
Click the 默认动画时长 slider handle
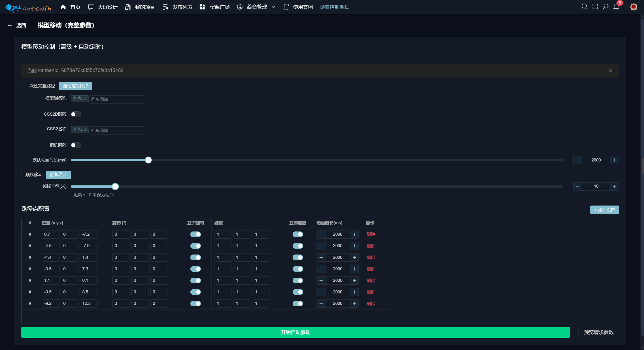pyautogui.click(x=148, y=160)
